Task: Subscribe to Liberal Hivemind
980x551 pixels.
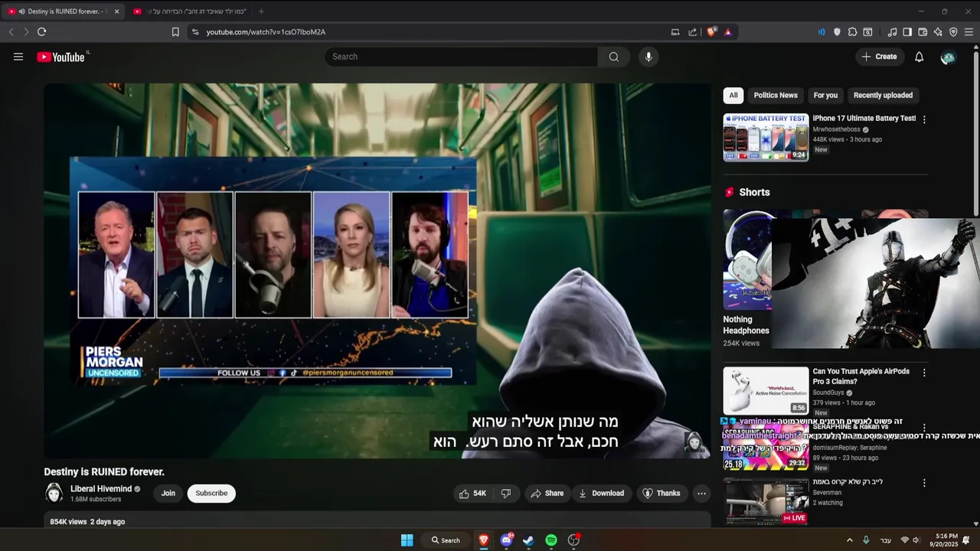Action: (x=211, y=494)
